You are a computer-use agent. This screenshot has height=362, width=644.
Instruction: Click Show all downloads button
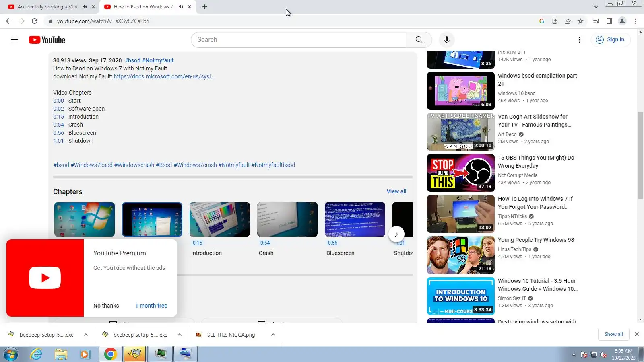[613, 334]
